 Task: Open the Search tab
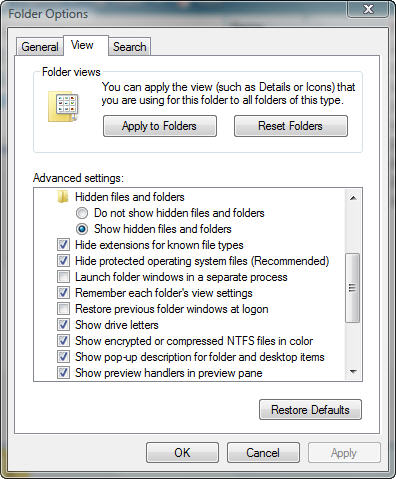click(130, 47)
